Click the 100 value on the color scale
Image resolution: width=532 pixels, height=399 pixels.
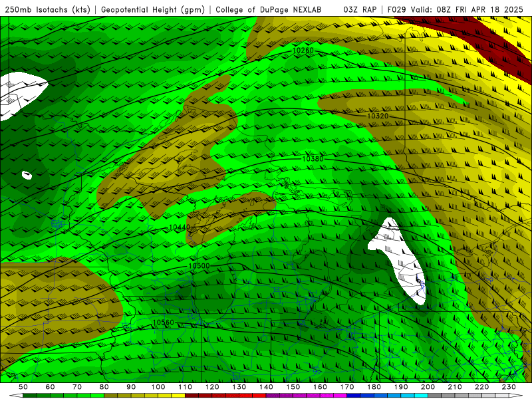coord(158,387)
